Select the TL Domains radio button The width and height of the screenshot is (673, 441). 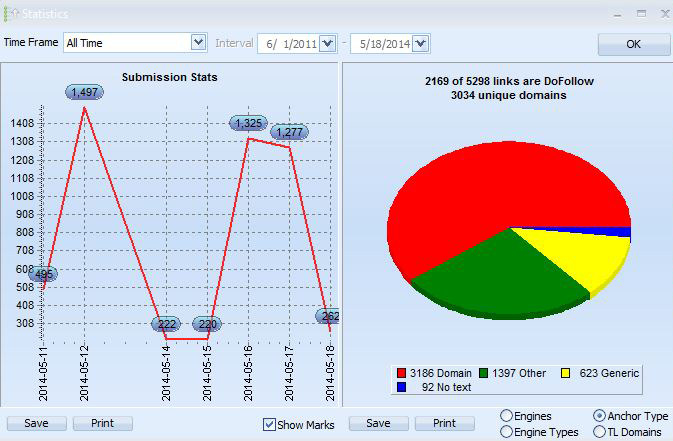coord(599,432)
